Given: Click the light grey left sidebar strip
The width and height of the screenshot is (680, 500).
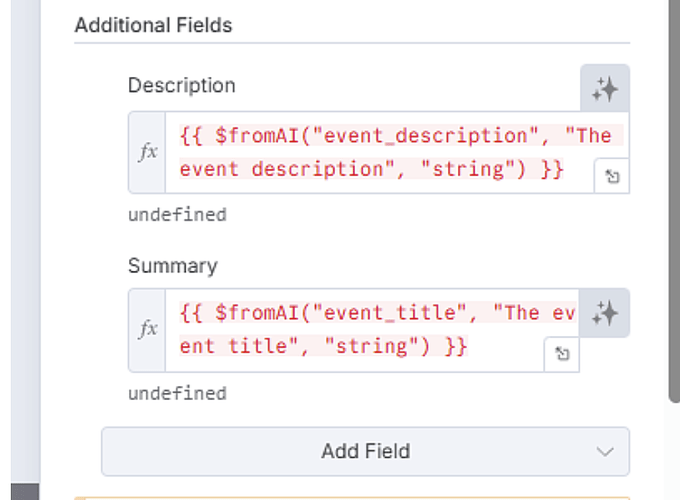Looking at the screenshot, I should coord(23,250).
